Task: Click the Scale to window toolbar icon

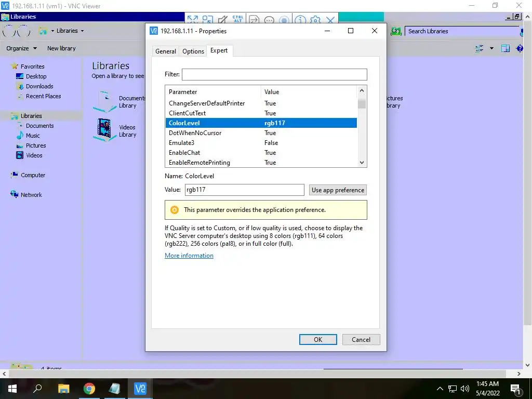Action: click(208, 20)
